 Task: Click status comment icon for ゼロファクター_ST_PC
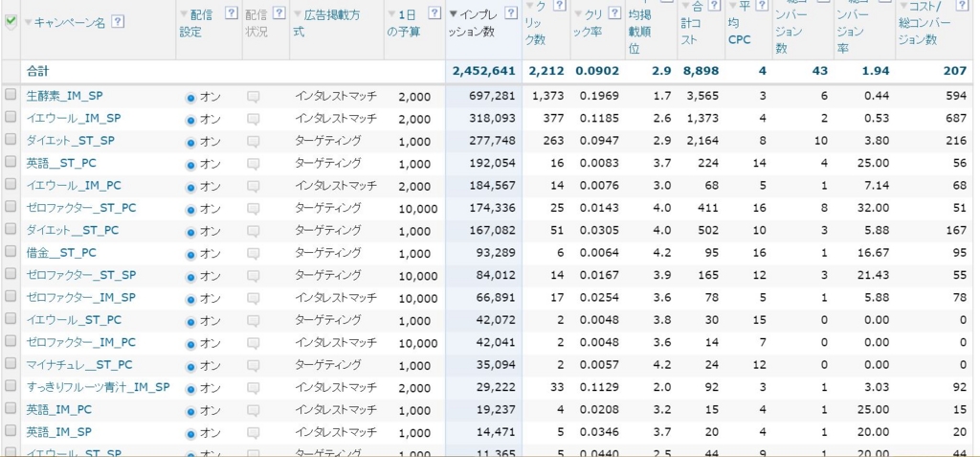(x=253, y=209)
